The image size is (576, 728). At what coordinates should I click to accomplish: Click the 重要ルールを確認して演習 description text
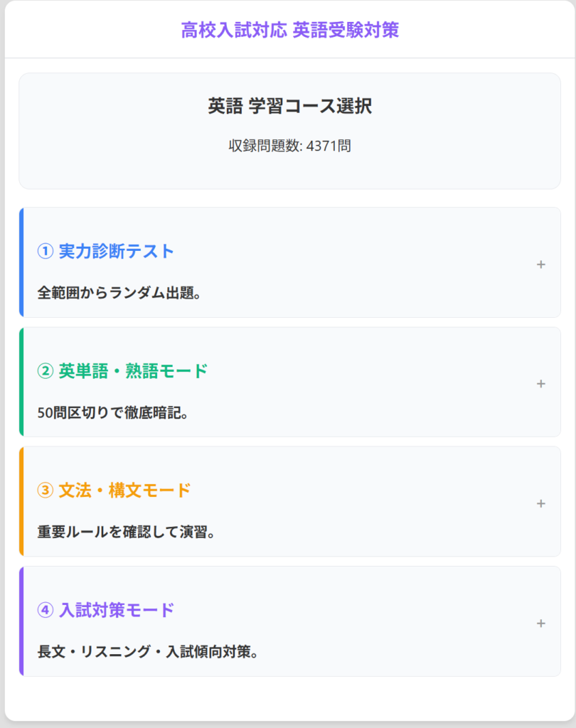pos(126,532)
